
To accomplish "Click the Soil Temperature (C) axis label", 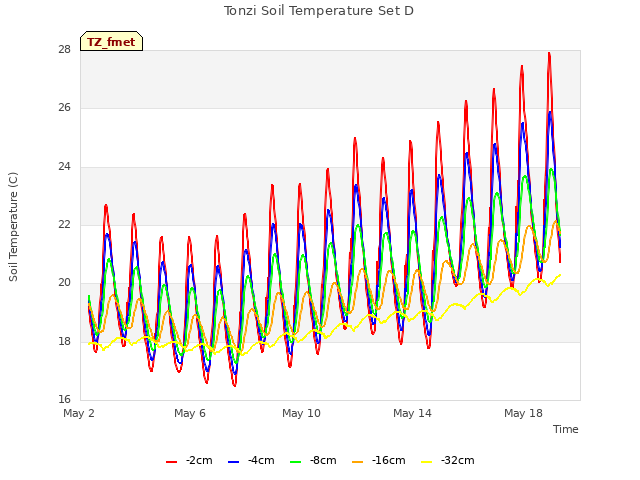I will (x=13, y=227).
